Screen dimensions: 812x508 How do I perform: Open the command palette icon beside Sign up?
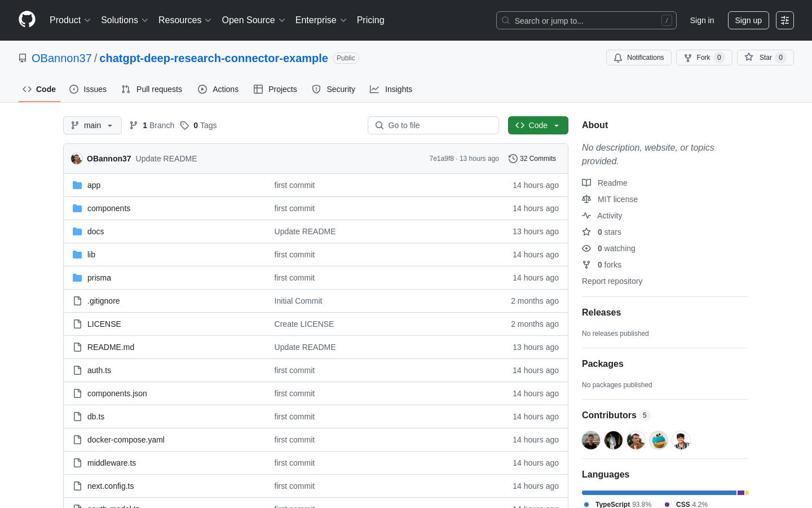click(785, 20)
